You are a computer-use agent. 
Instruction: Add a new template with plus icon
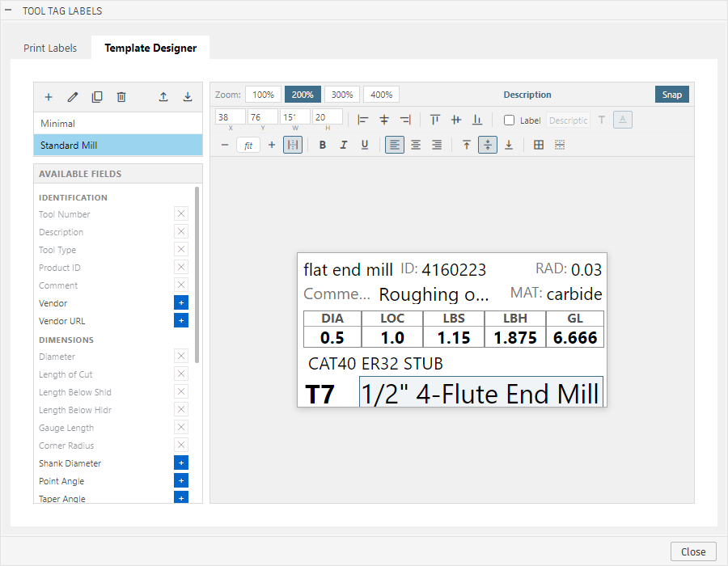[49, 97]
